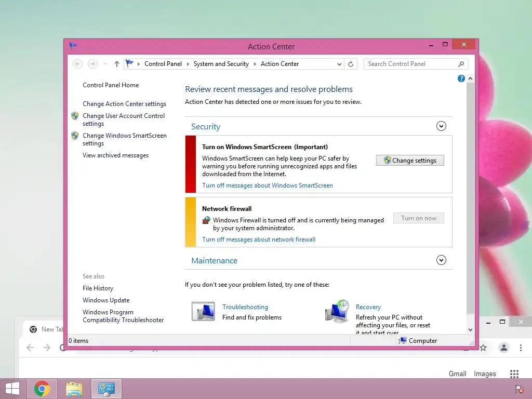Viewport: 532px width, 399px height.
Task: Open the Troubleshooting link
Action: pos(245,307)
